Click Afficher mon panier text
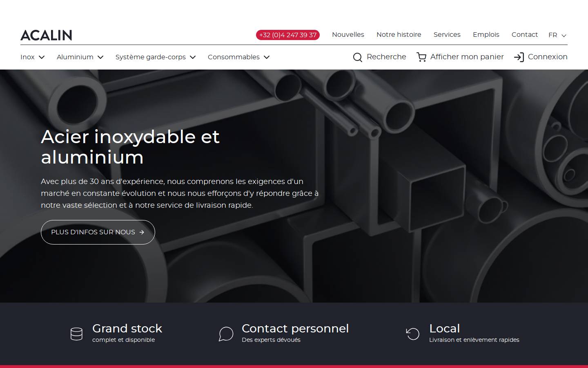 pyautogui.click(x=467, y=57)
